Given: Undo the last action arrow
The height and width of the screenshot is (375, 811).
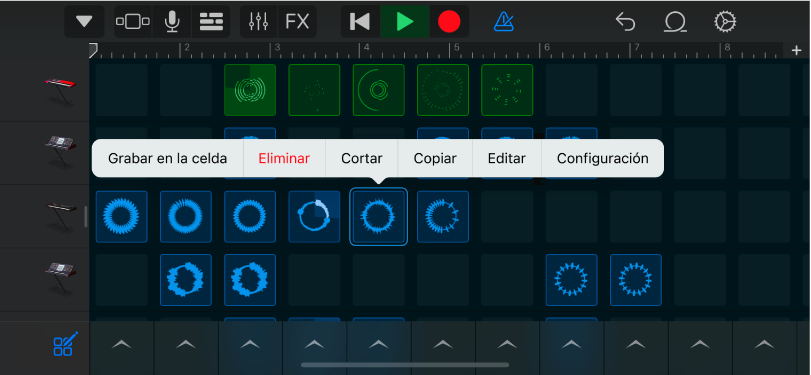Looking at the screenshot, I should click(625, 22).
